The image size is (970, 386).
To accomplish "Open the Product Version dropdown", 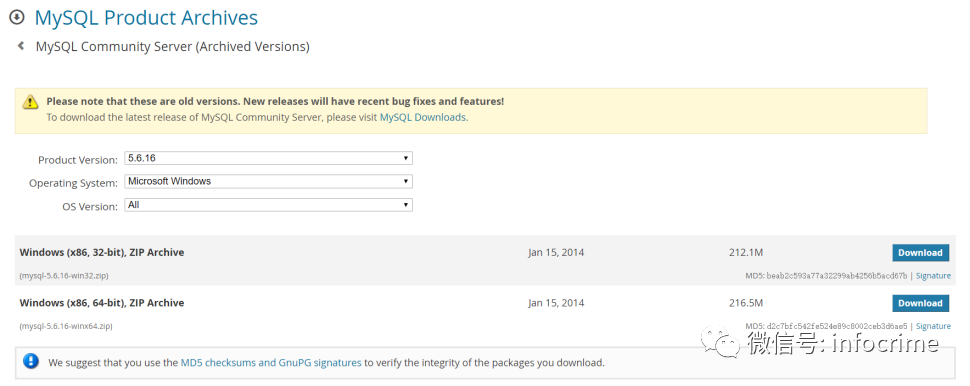I will pyautogui.click(x=268, y=158).
